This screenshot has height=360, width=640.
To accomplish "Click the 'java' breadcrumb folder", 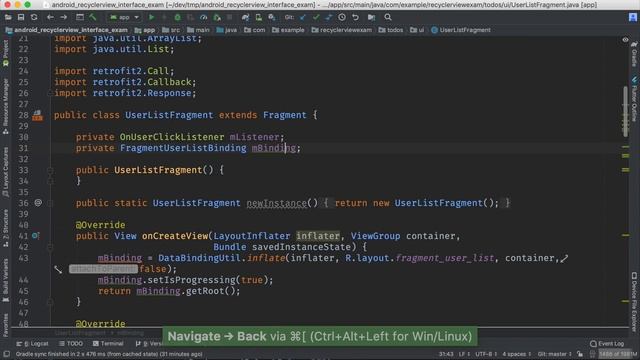I will [227, 30].
